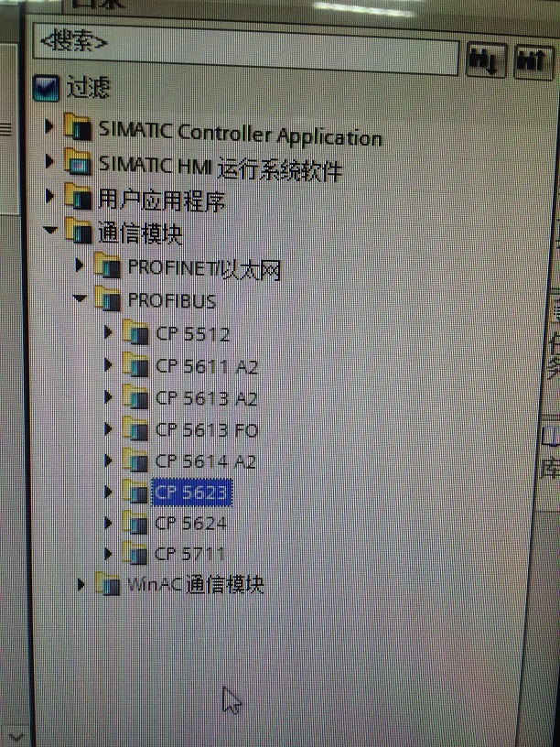Image resolution: width=560 pixels, height=747 pixels.
Task: Click the CP 5614 A2 folder icon
Action: point(135,460)
